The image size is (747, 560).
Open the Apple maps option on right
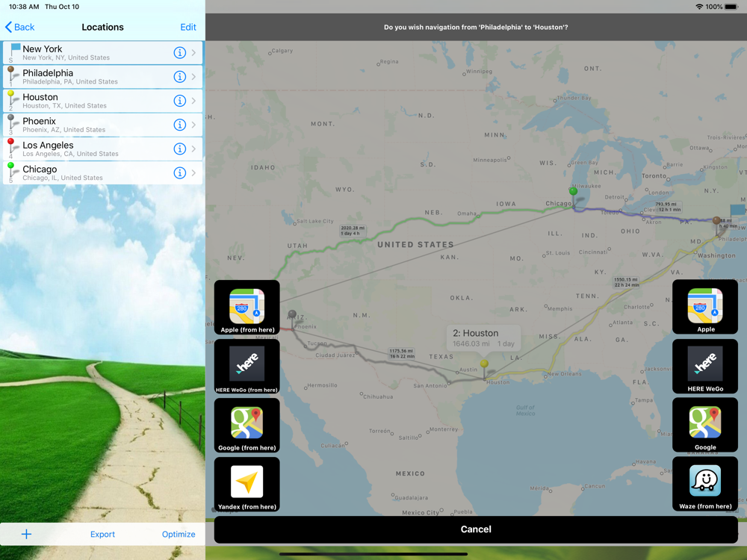[x=705, y=307]
